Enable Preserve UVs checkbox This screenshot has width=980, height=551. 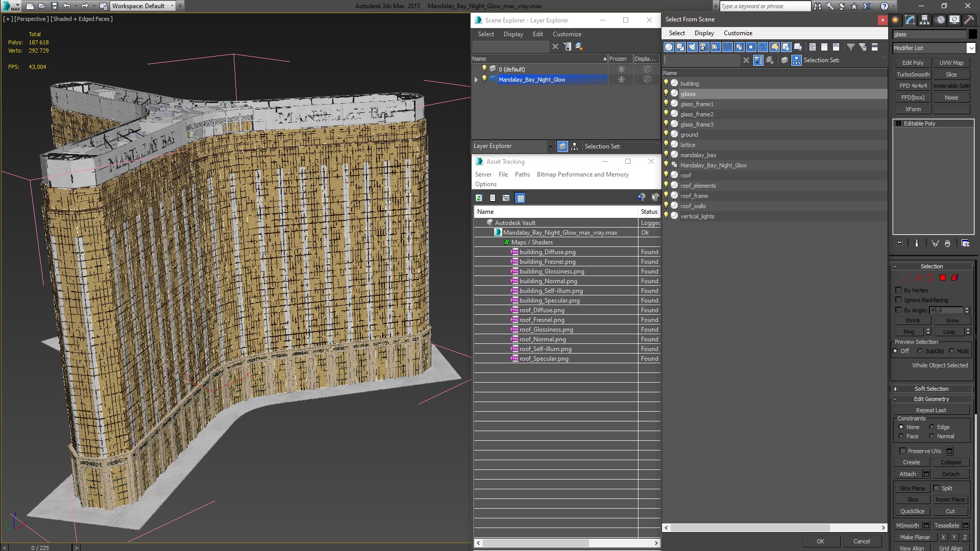(x=902, y=450)
